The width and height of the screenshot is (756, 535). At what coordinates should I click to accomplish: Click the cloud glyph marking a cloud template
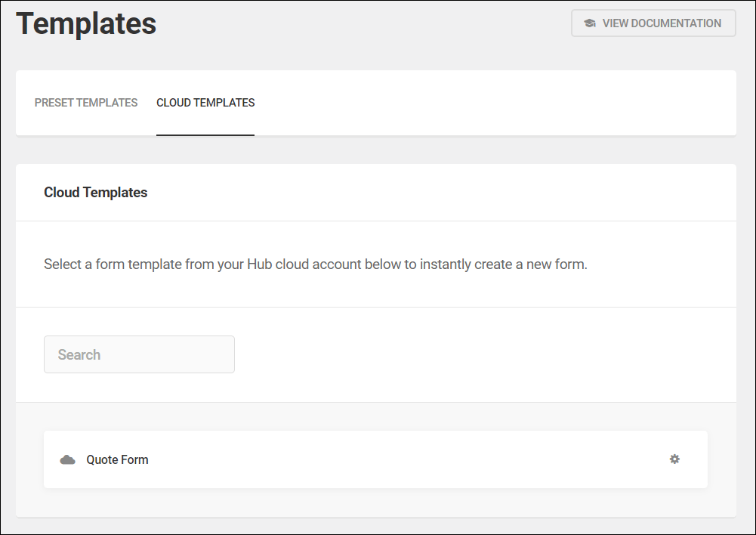coord(67,459)
